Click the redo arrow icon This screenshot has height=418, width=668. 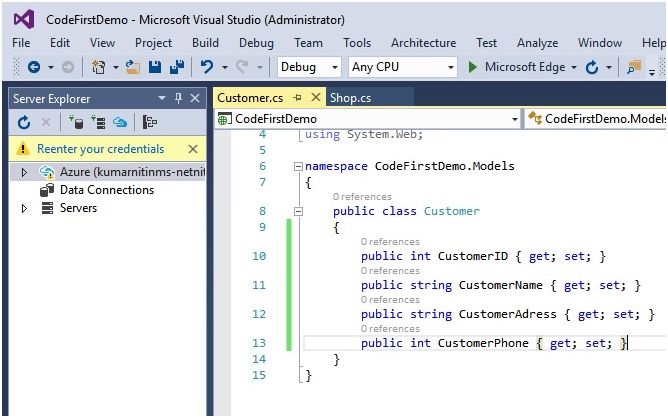[x=242, y=67]
